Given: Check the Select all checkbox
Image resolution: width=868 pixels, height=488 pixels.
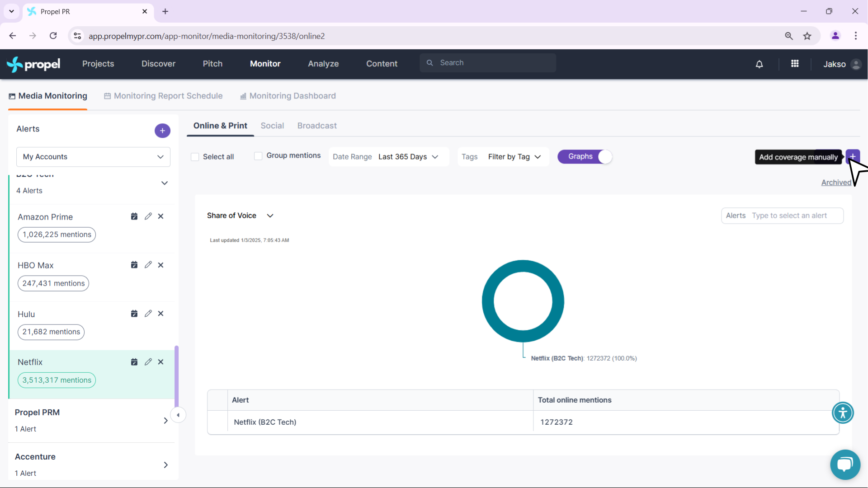Looking at the screenshot, I should [195, 157].
